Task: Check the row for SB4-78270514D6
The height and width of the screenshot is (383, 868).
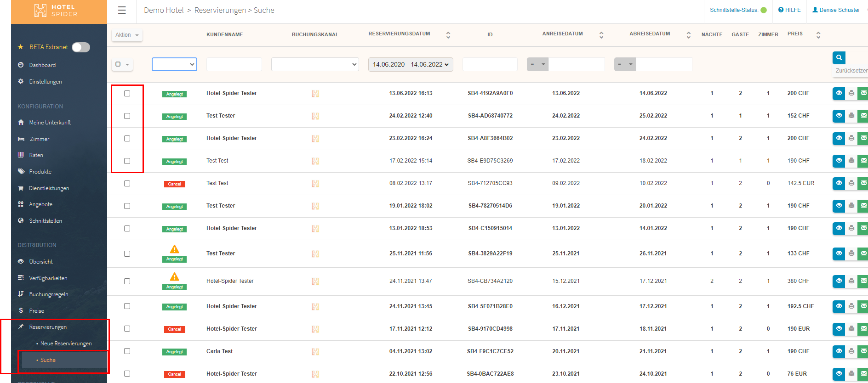Action: [127, 206]
